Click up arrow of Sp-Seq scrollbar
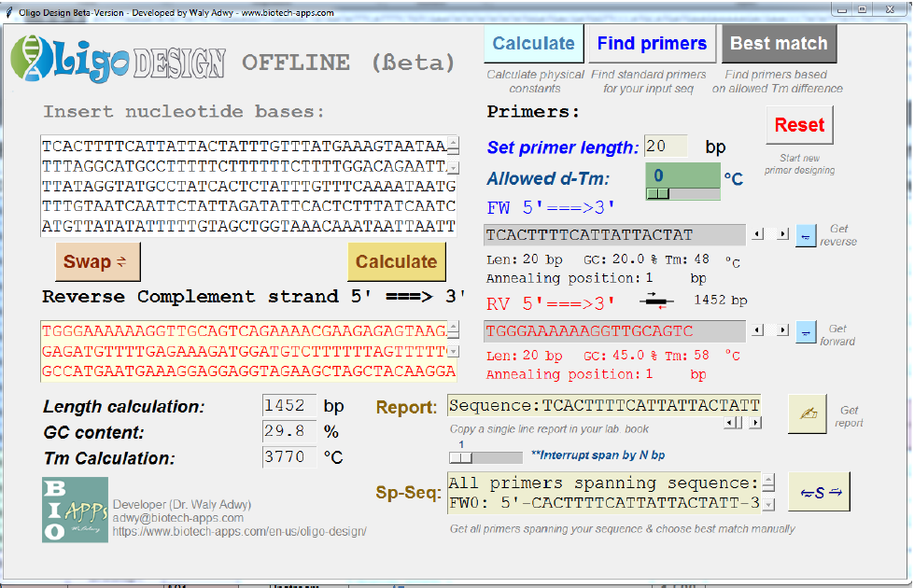This screenshot has width=914, height=588. coord(769,482)
